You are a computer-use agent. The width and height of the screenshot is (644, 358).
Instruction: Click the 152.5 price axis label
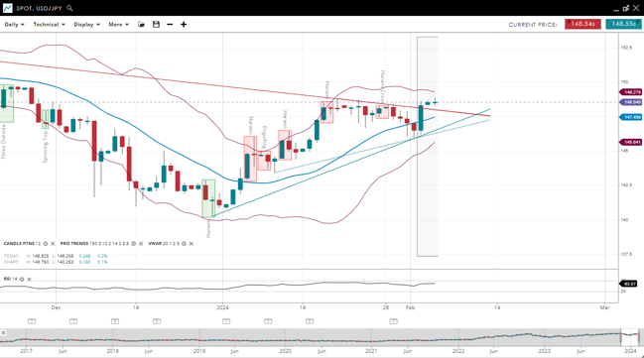[x=627, y=48]
